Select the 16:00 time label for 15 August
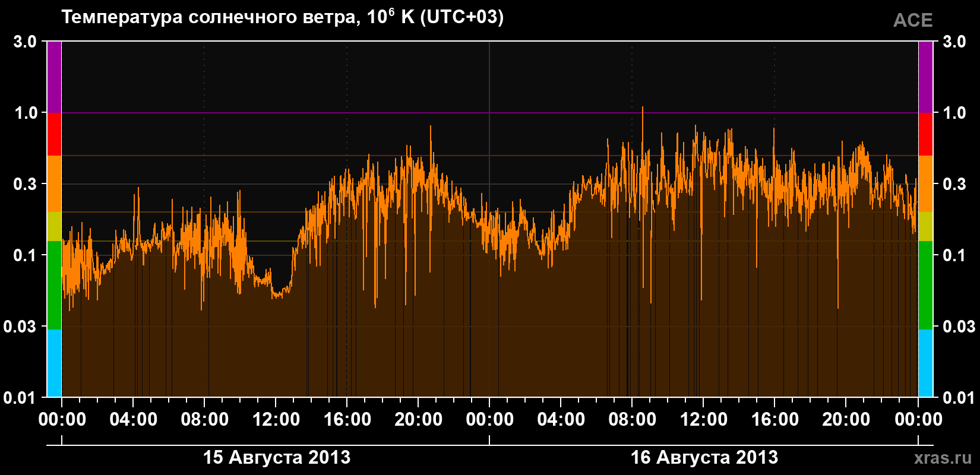 [x=347, y=420]
